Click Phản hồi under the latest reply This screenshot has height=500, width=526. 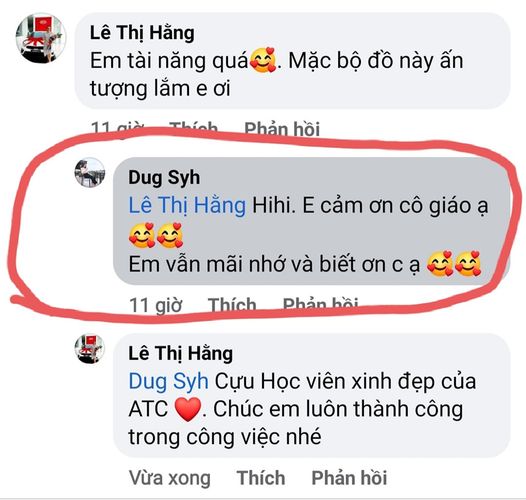point(349,478)
